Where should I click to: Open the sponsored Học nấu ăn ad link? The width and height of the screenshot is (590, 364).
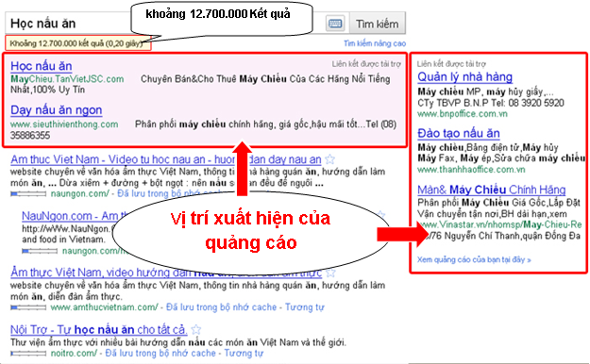[x=42, y=66]
